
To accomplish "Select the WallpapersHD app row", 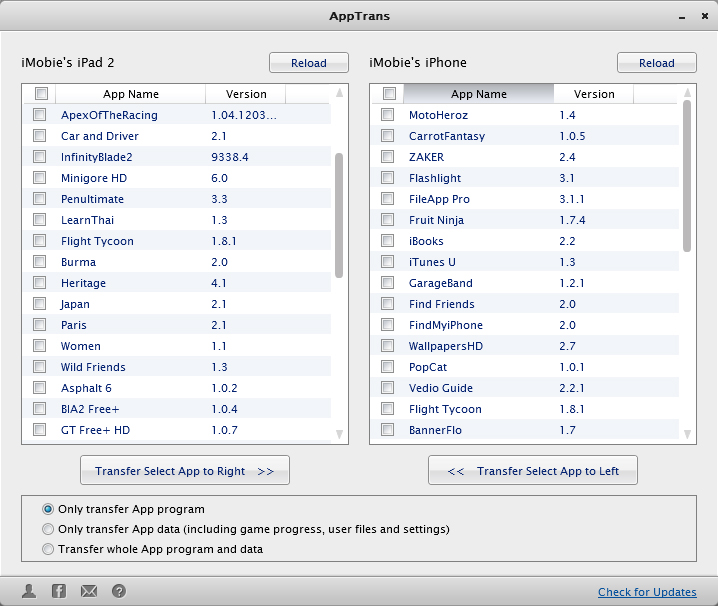I will [525, 346].
